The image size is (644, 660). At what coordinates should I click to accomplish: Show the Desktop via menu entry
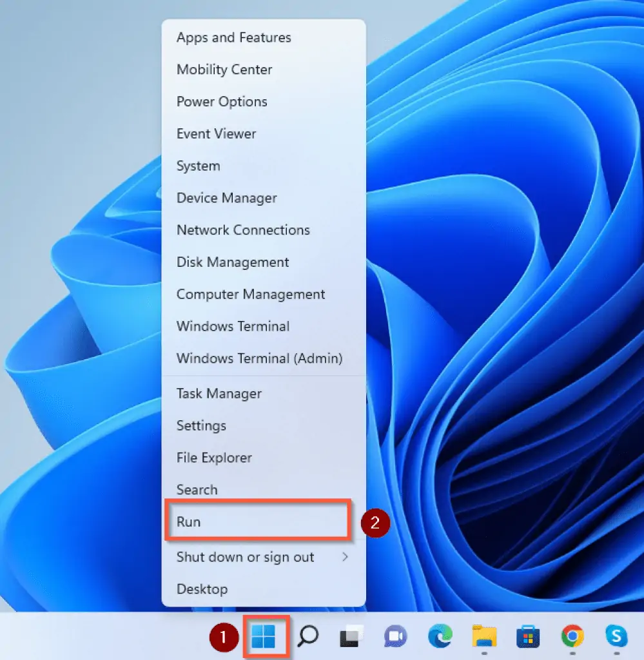pos(264,589)
